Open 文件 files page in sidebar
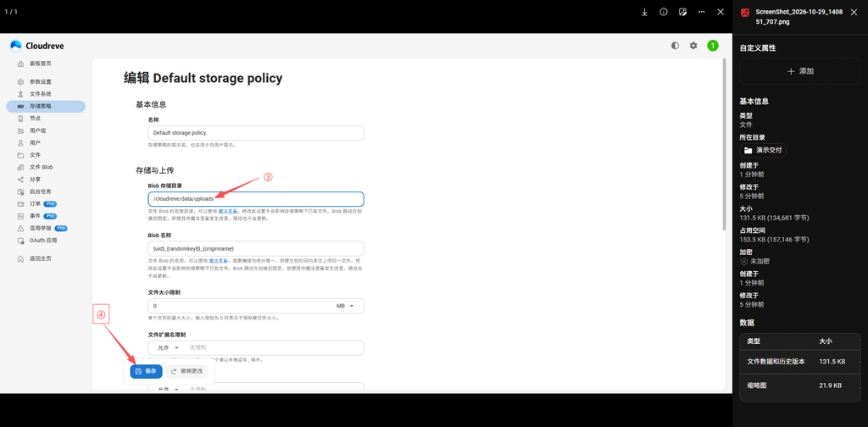The height and width of the screenshot is (427, 868). tap(46, 155)
